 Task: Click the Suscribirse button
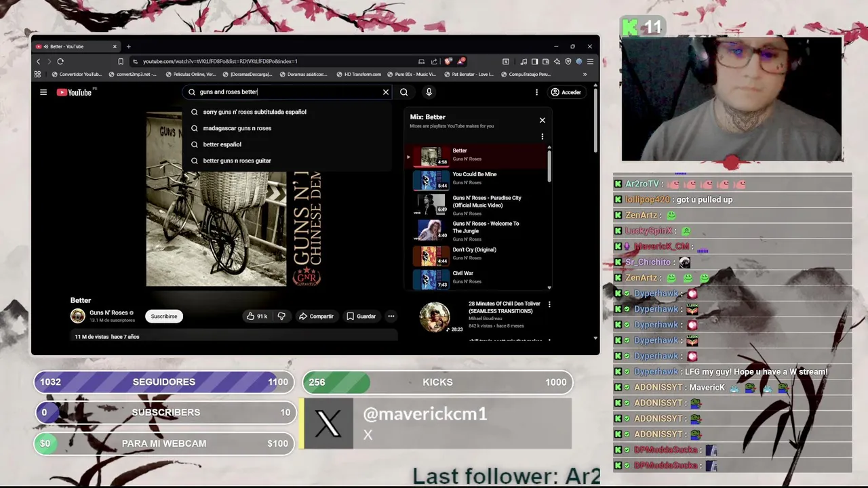point(164,316)
